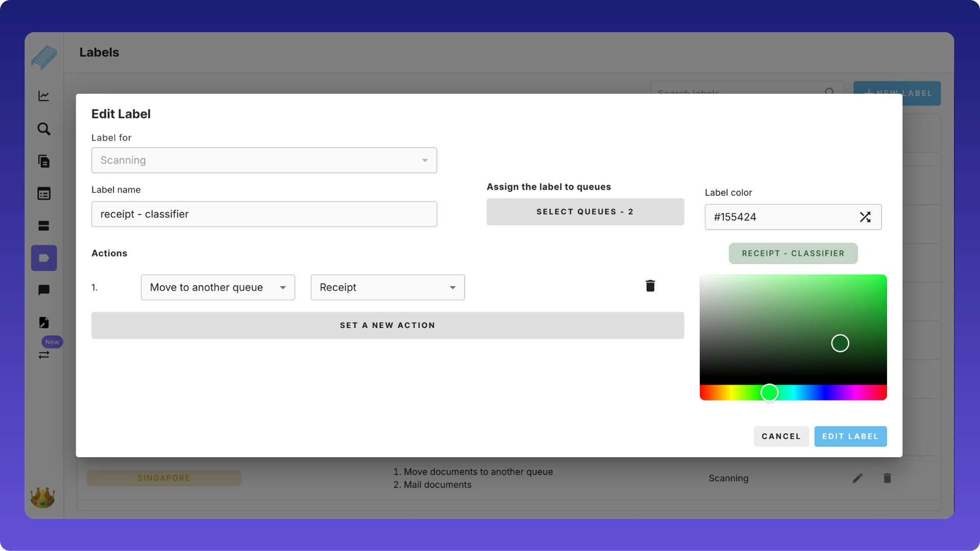This screenshot has height=551, width=980.
Task: Open the analytics chart icon in sidebar
Action: point(44,96)
